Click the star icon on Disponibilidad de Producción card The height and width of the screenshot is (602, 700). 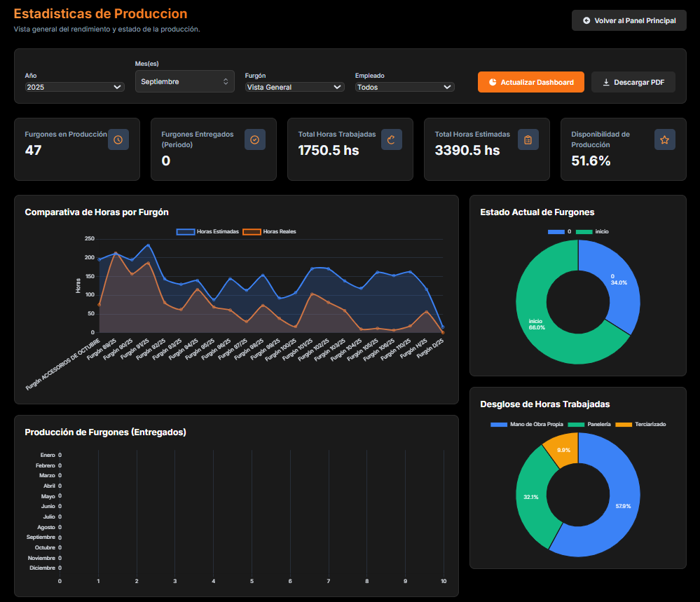point(664,139)
